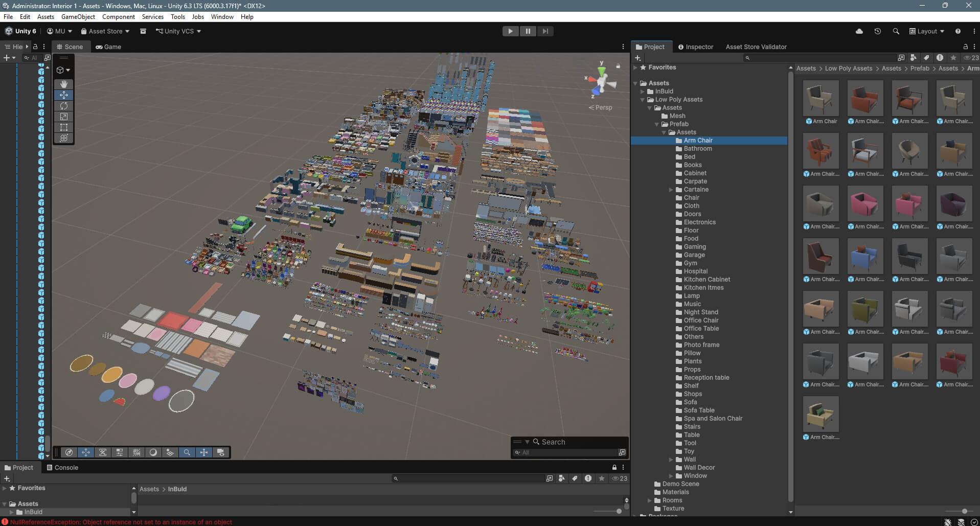
Task: Open the help question-mark icon
Action: 958,31
